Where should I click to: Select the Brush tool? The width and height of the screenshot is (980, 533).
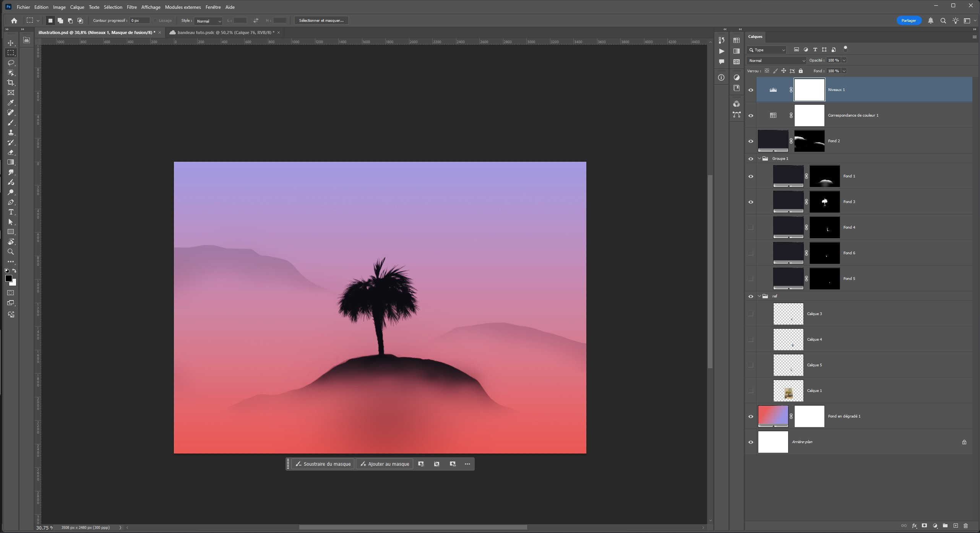11,122
